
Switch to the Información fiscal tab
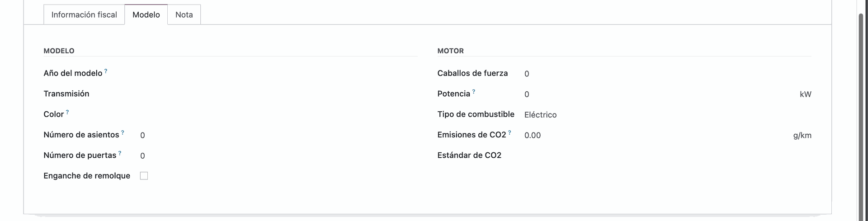[x=84, y=15]
